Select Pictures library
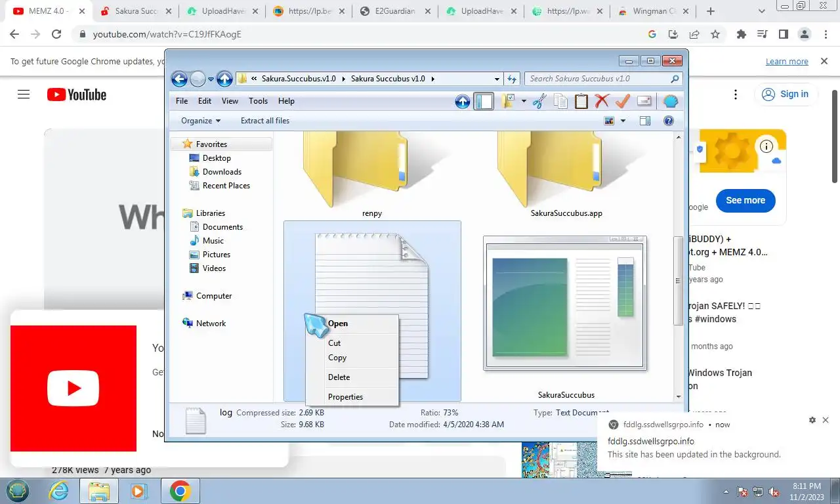This screenshot has width=840, height=504. point(217,255)
